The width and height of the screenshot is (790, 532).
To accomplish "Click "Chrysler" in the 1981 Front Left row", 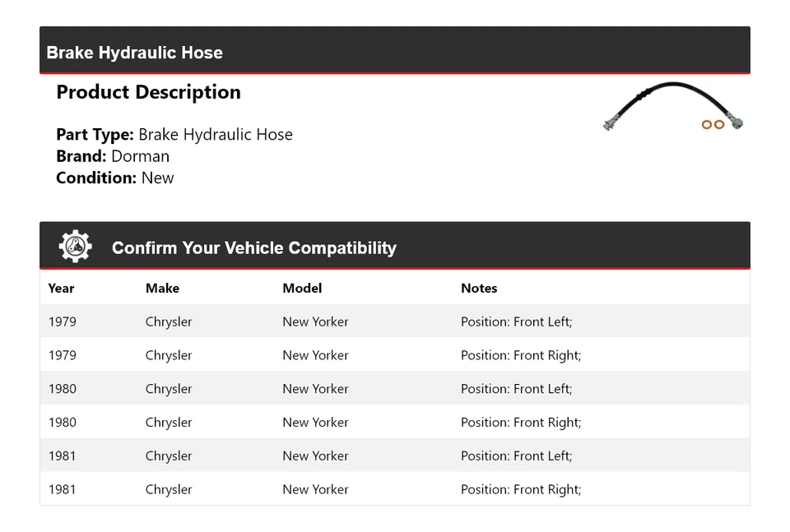I will [169, 456].
